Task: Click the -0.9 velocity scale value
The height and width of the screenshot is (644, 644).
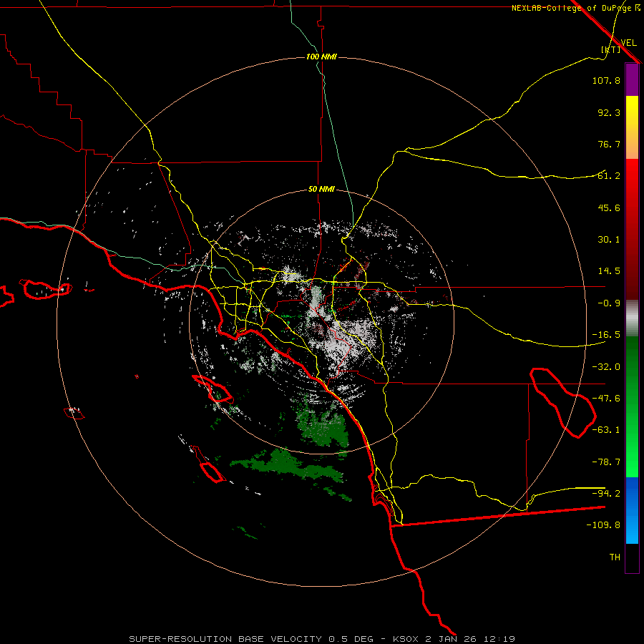Action: [609, 303]
